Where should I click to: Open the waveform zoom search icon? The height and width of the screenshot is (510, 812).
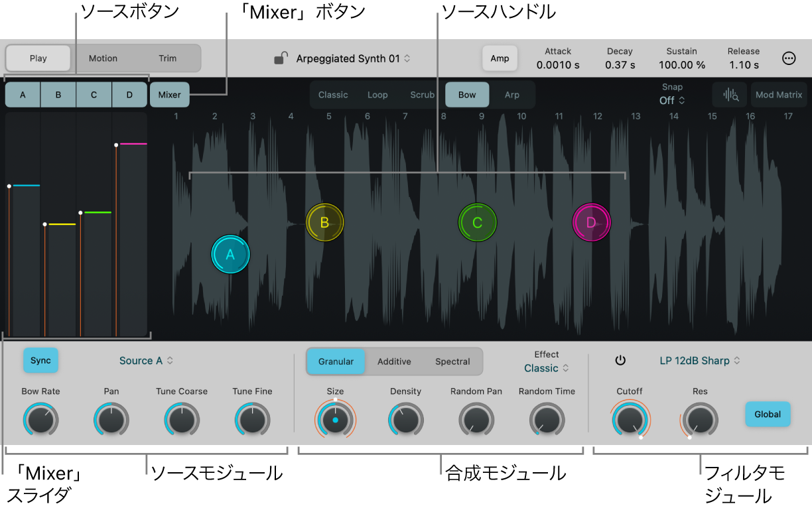coord(730,95)
